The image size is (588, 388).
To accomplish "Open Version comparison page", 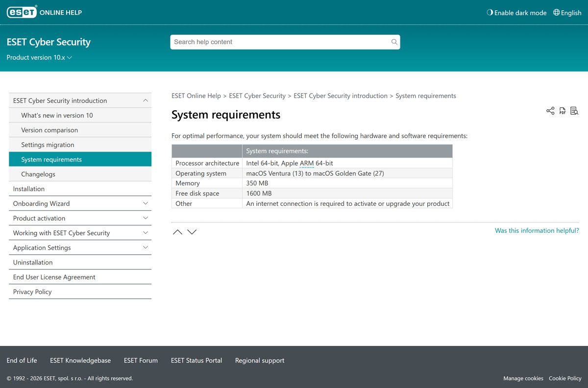I will (x=80, y=130).
